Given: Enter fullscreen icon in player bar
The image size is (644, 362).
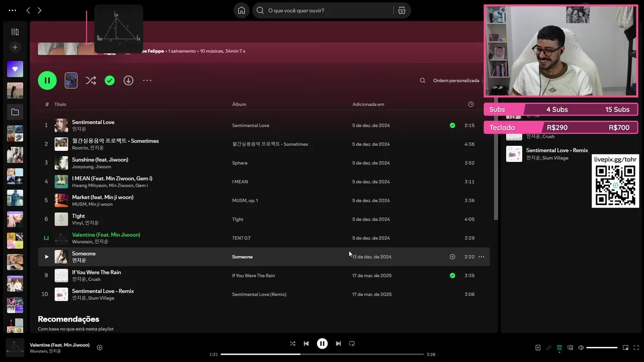Looking at the screenshot, I should (636, 347).
